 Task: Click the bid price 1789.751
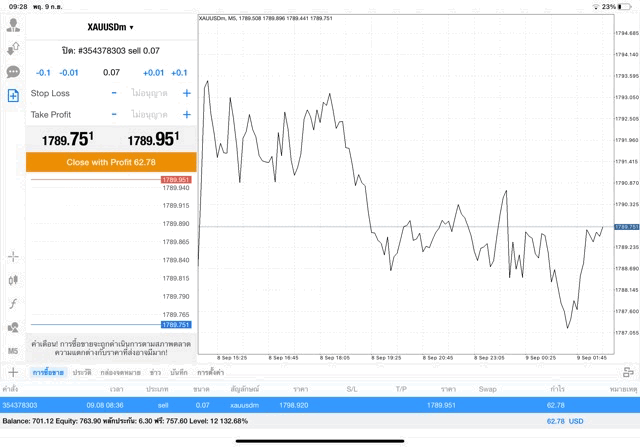click(68, 139)
